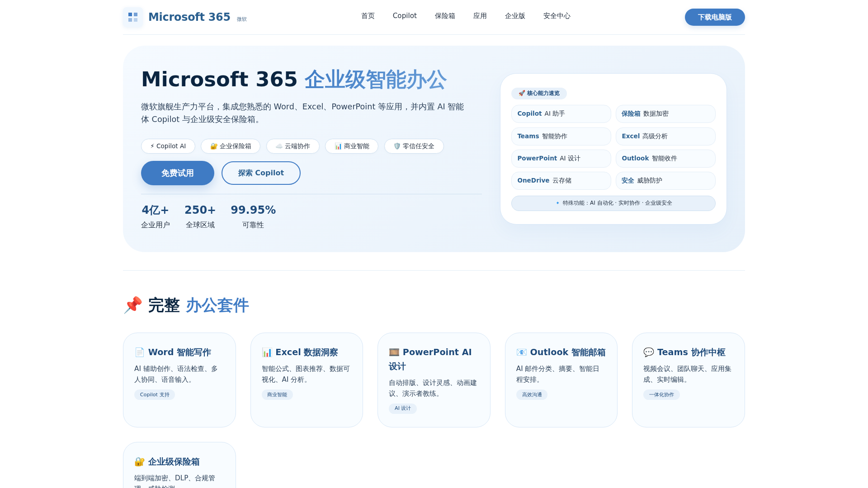Go to 保险箱 in the navigation
Image resolution: width=868 pixels, height=488 pixels.
tap(445, 16)
